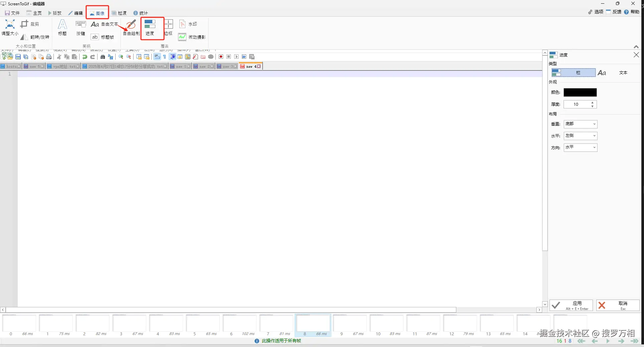644x347 pixels.
Task: Click the preview's horizontal scroll left arrow
Action: (3, 310)
